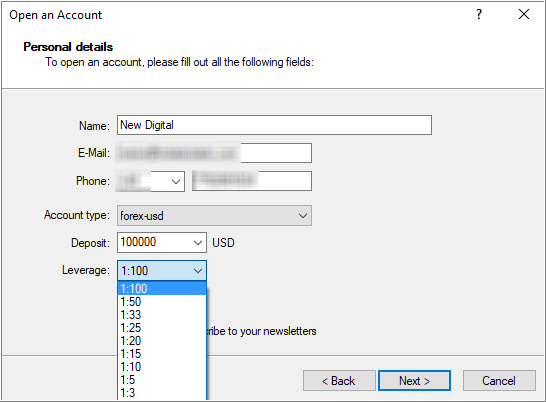Open the Account type dropdown
The image size is (546, 402).
(x=214, y=216)
